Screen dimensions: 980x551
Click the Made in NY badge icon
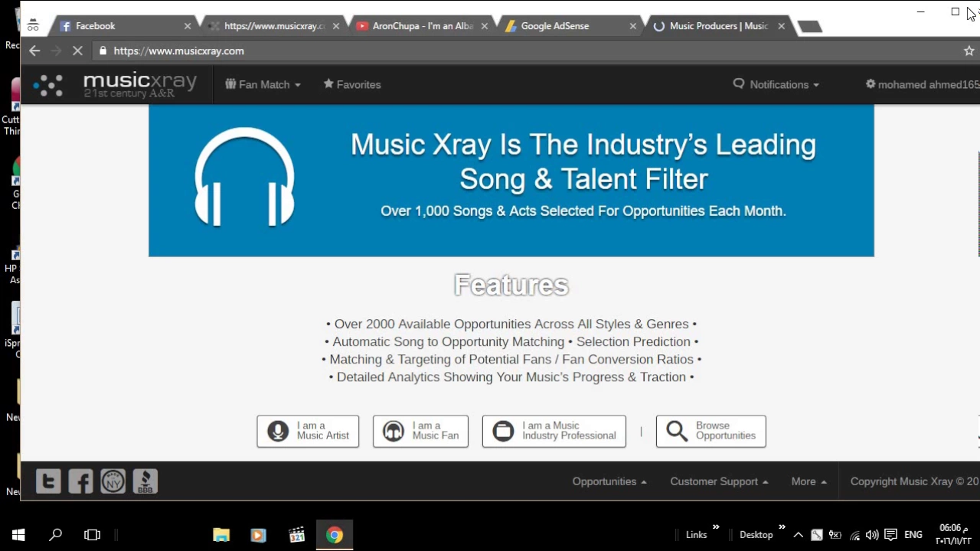tap(113, 481)
